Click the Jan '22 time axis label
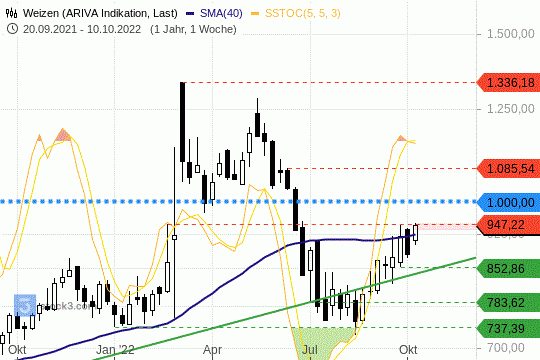540x360 pixels. [115, 350]
